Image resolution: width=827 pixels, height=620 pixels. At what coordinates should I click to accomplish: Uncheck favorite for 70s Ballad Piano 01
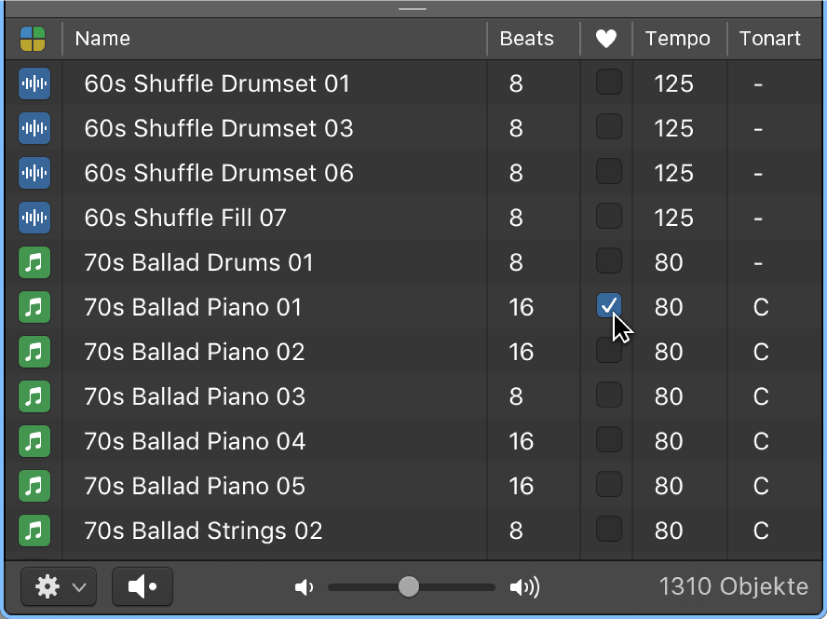(x=609, y=306)
